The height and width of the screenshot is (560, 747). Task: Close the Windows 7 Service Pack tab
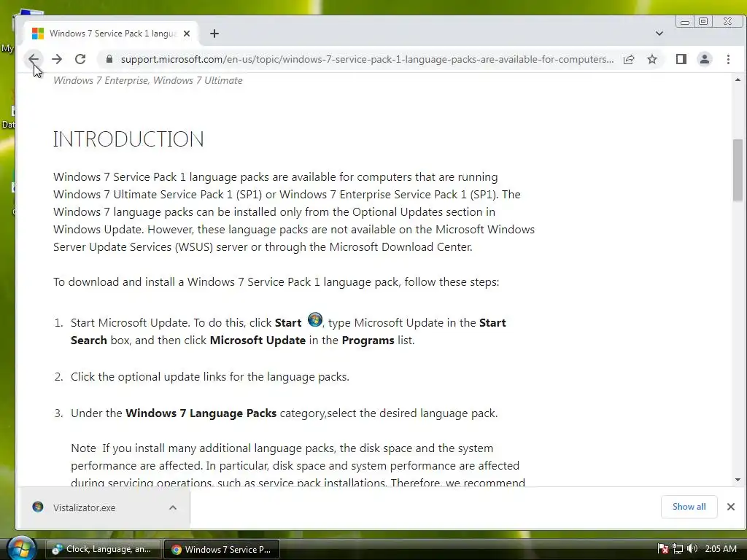click(187, 34)
